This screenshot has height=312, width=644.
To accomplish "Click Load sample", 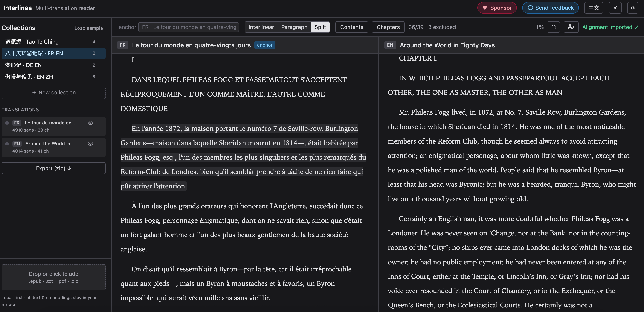I will point(86,28).
